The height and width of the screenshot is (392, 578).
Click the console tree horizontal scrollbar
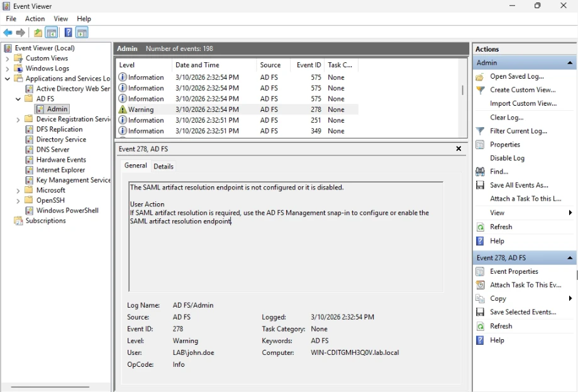click(50, 387)
